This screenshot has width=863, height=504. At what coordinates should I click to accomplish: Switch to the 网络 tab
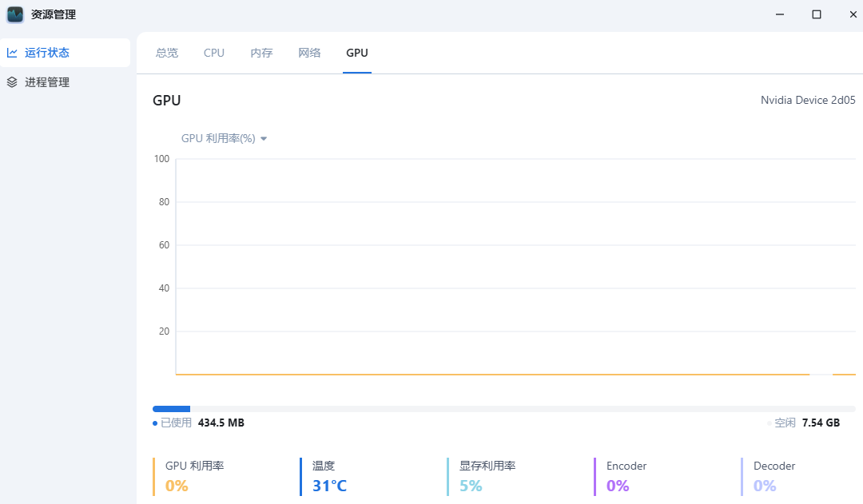(x=309, y=53)
